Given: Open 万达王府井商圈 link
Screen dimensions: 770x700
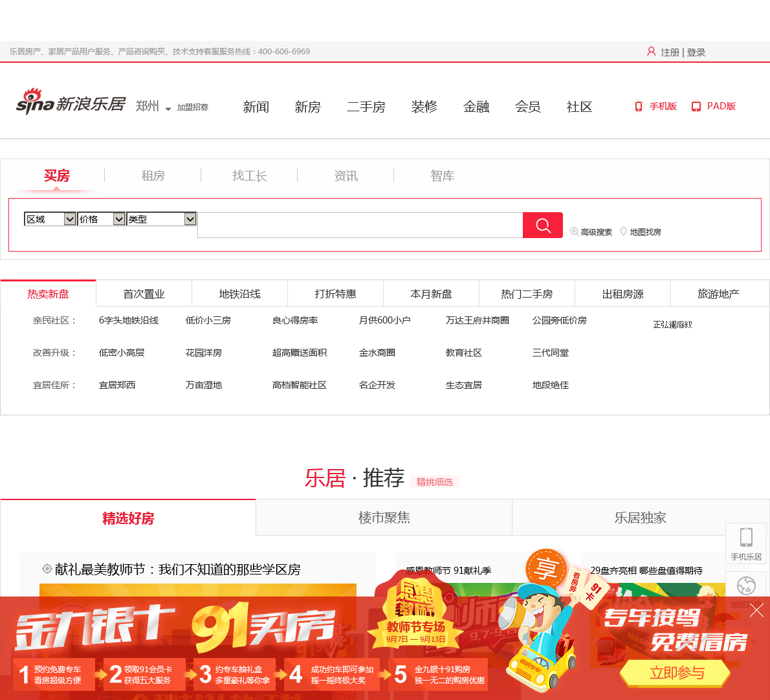Looking at the screenshot, I should 478,320.
